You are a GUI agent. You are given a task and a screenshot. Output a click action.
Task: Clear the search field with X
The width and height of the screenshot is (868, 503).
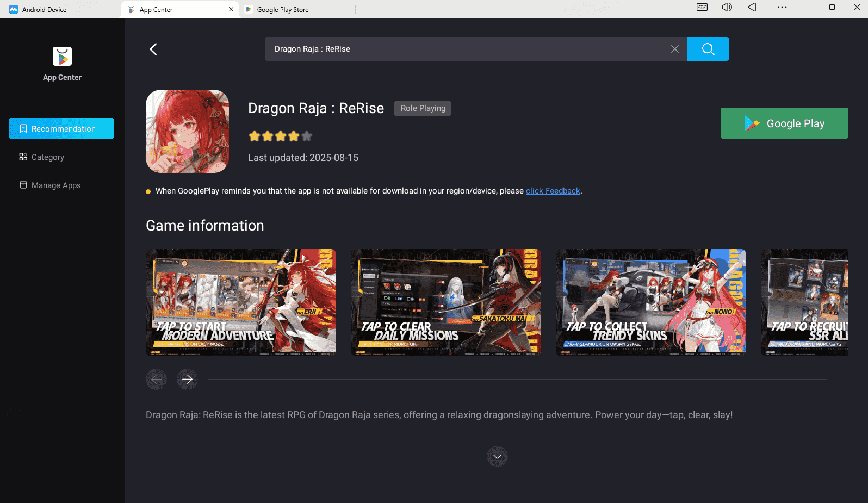pyautogui.click(x=674, y=49)
